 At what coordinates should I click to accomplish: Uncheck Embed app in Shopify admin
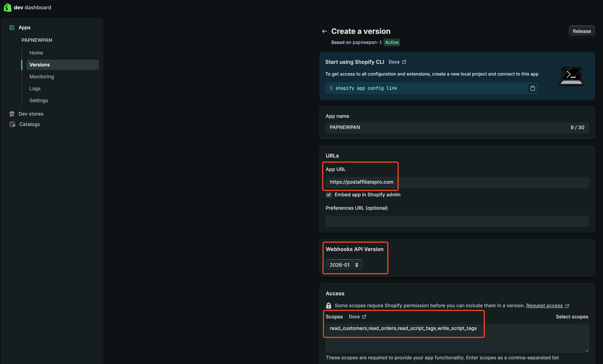(328, 195)
